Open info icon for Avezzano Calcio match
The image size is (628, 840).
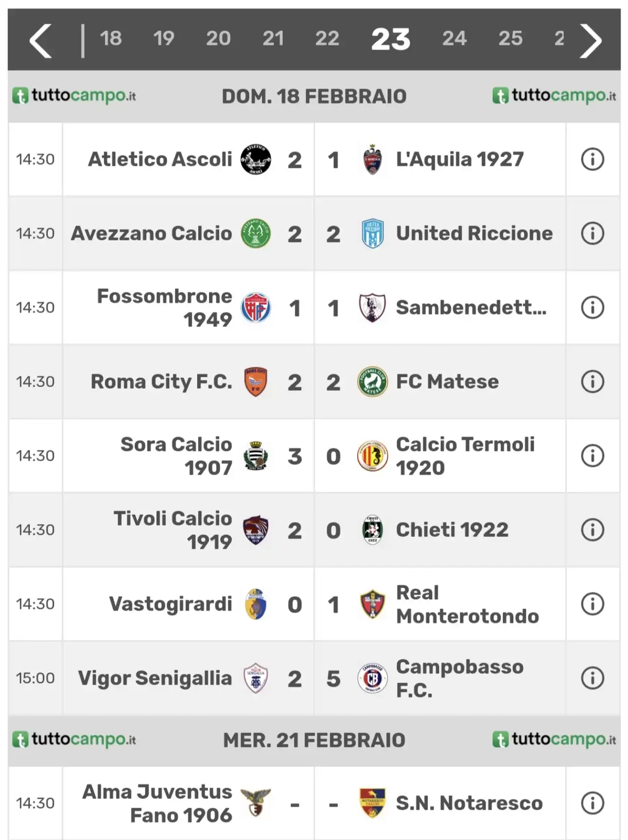592,234
